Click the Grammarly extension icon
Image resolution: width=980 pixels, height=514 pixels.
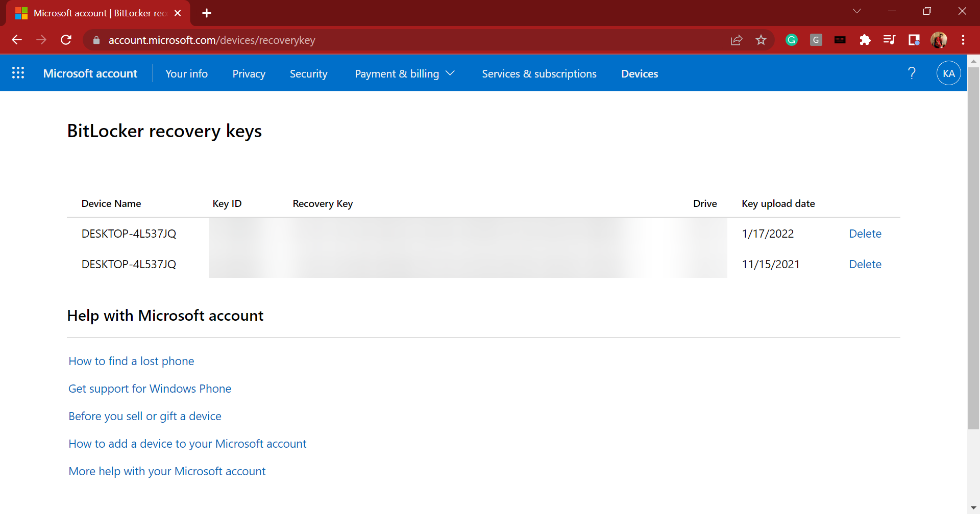pos(791,40)
